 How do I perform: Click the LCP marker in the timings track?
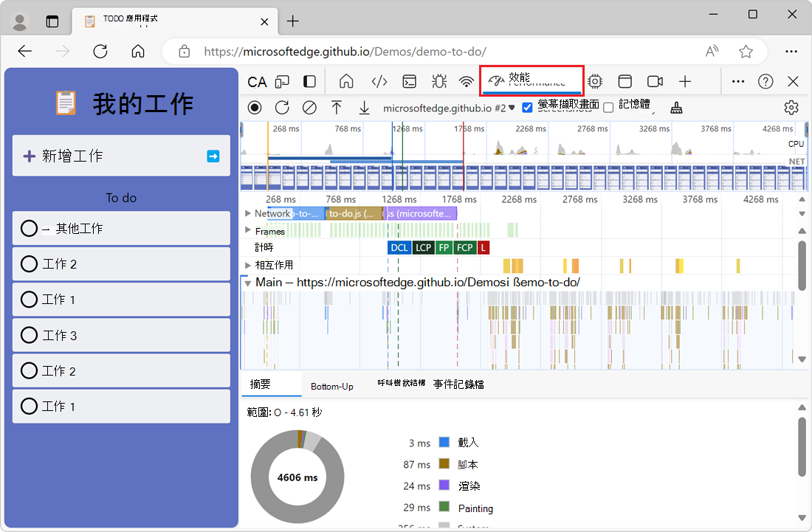[x=423, y=248]
